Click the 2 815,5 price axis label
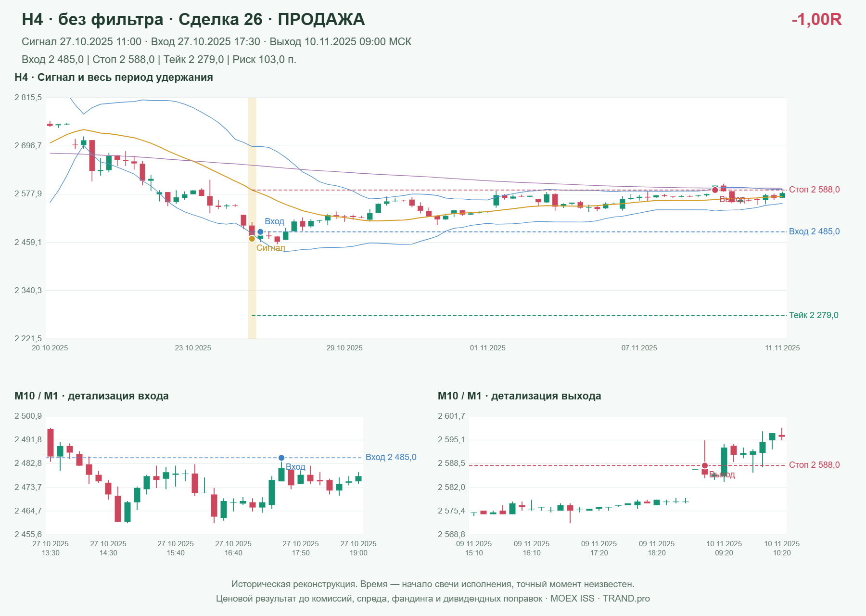 (x=28, y=98)
